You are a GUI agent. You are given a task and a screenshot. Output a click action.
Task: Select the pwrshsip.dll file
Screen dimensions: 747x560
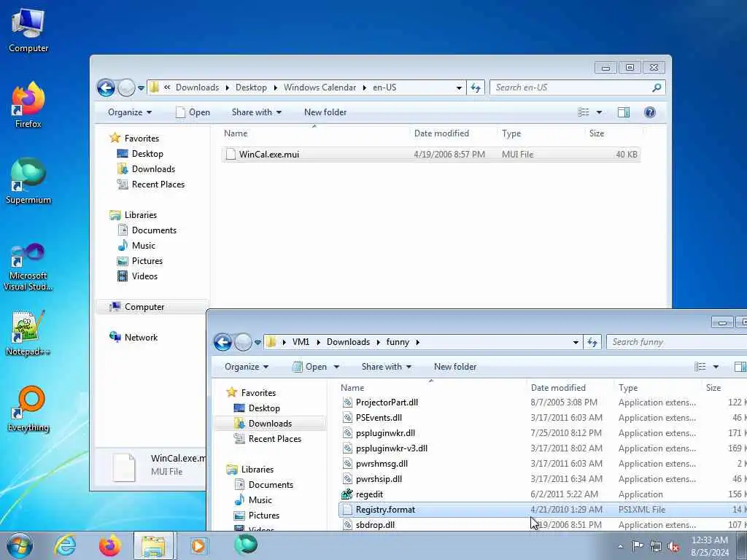[543, 479]
